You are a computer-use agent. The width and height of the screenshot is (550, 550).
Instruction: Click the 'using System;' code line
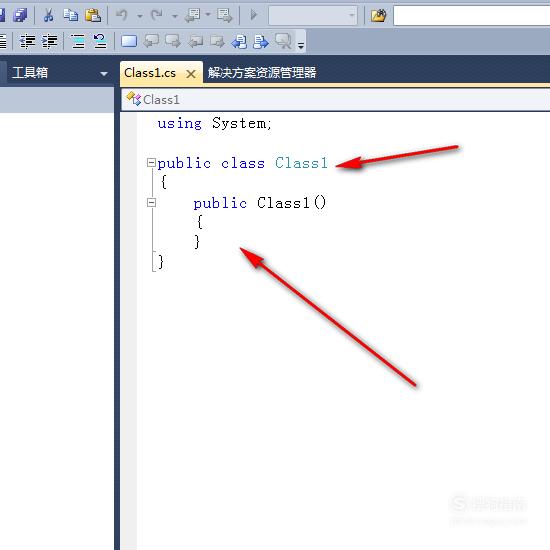(214, 123)
